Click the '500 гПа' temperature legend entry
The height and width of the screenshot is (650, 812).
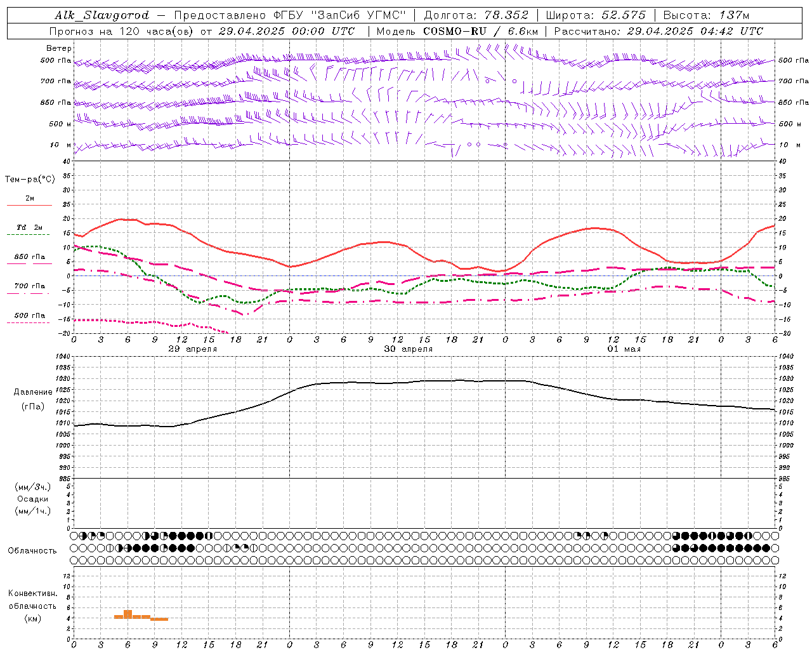(30, 315)
